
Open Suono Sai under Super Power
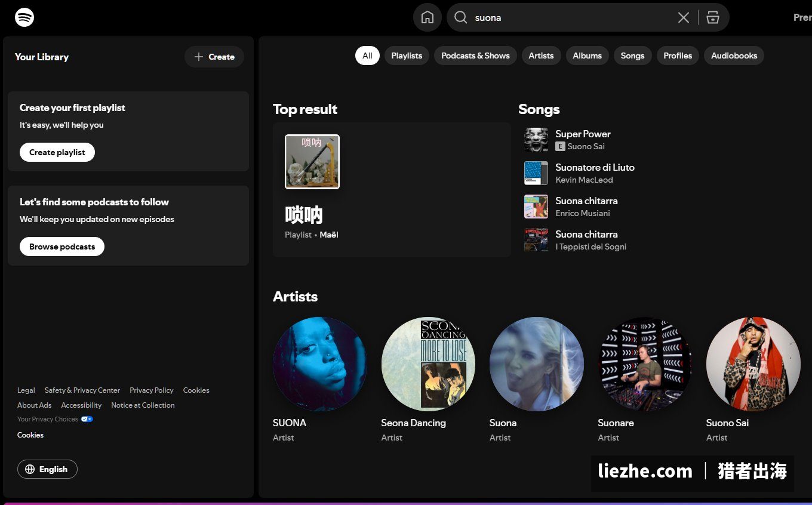tap(586, 146)
